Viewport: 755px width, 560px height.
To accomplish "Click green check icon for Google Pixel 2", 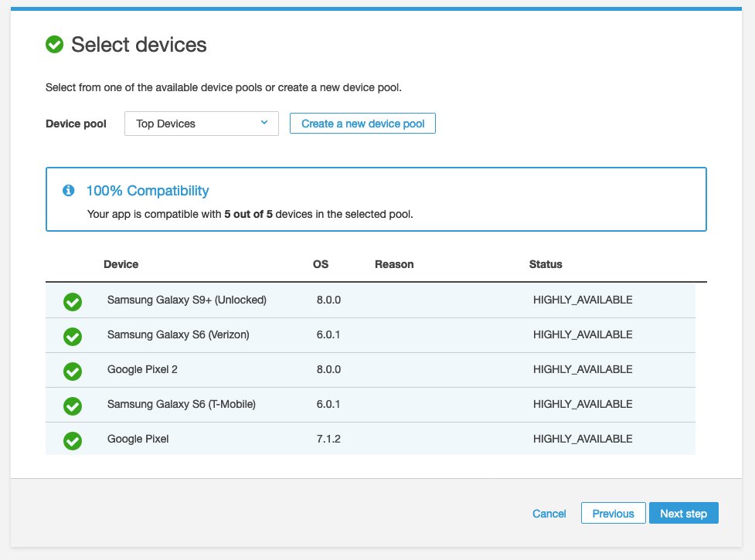I will pyautogui.click(x=73, y=372).
